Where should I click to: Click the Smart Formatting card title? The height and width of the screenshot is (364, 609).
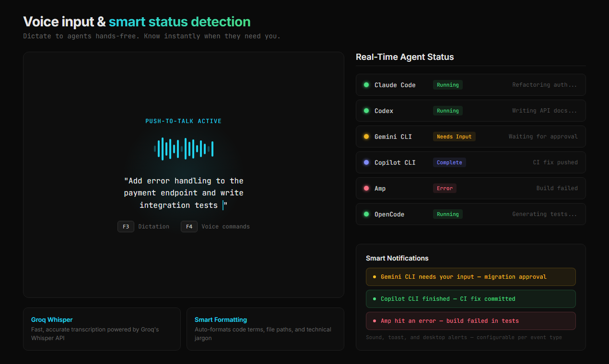[221, 319]
